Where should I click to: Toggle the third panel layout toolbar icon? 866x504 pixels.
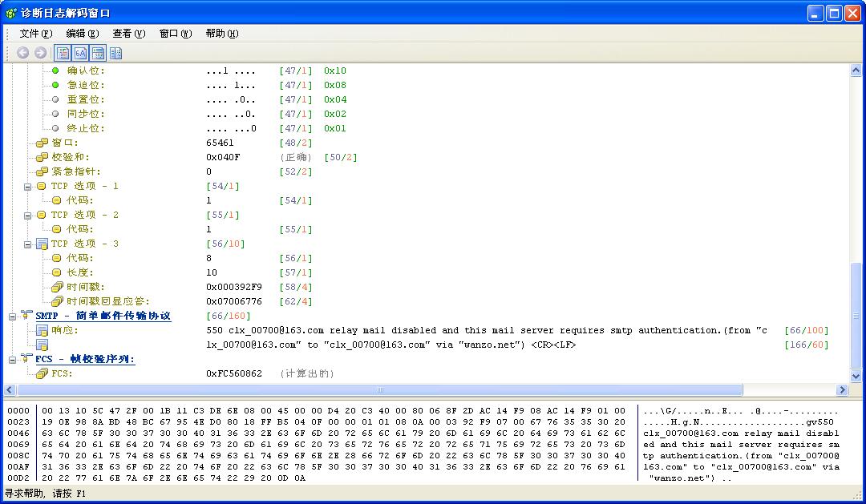coord(98,53)
